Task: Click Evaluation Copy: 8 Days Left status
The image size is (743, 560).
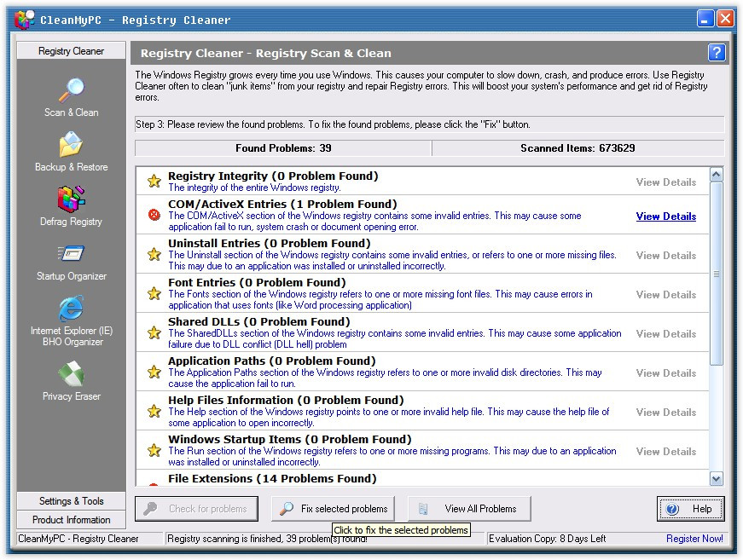Action: pos(548,539)
